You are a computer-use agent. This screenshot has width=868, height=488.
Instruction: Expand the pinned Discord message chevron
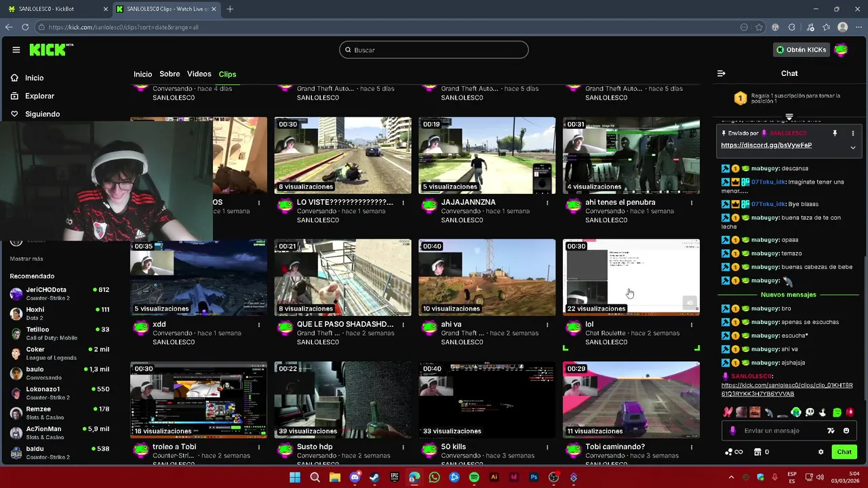point(853,147)
